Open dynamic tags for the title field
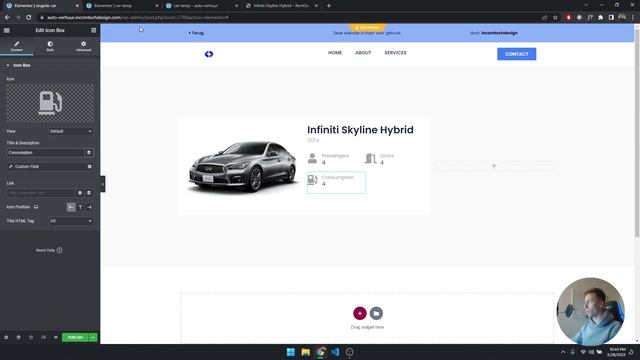Screen dimensions: 640x360 click(x=89, y=153)
